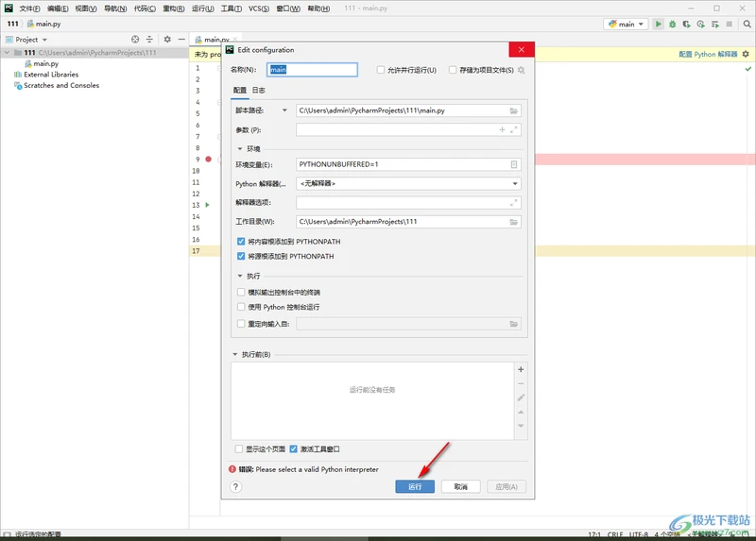Check redirect input from option
Screen dimensions: 756x541
click(x=241, y=324)
